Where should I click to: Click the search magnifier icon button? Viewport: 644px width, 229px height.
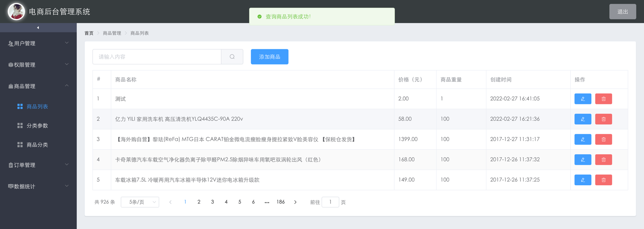click(232, 57)
